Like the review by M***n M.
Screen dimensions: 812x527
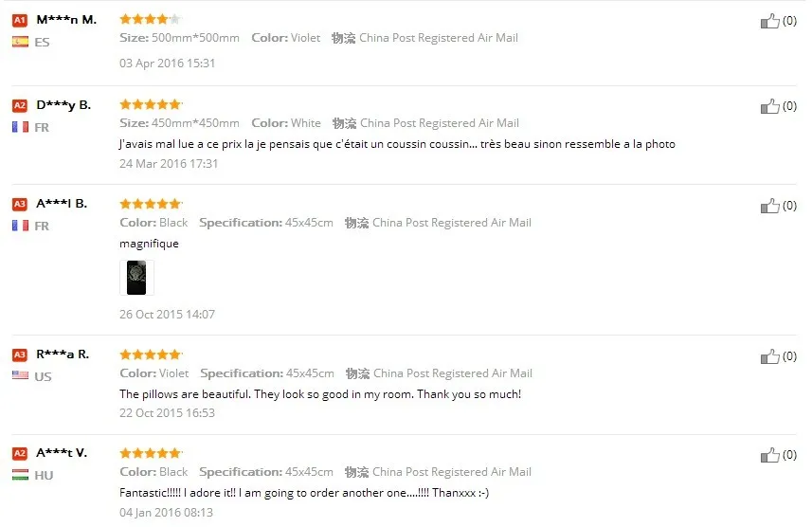769,21
